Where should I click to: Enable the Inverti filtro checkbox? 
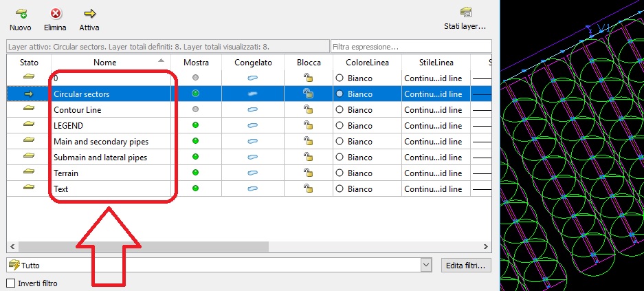(10, 283)
